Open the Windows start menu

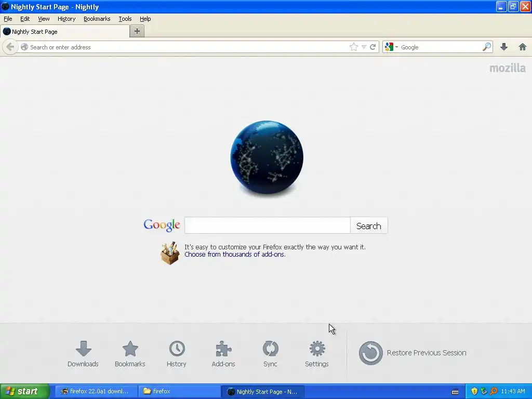click(25, 391)
